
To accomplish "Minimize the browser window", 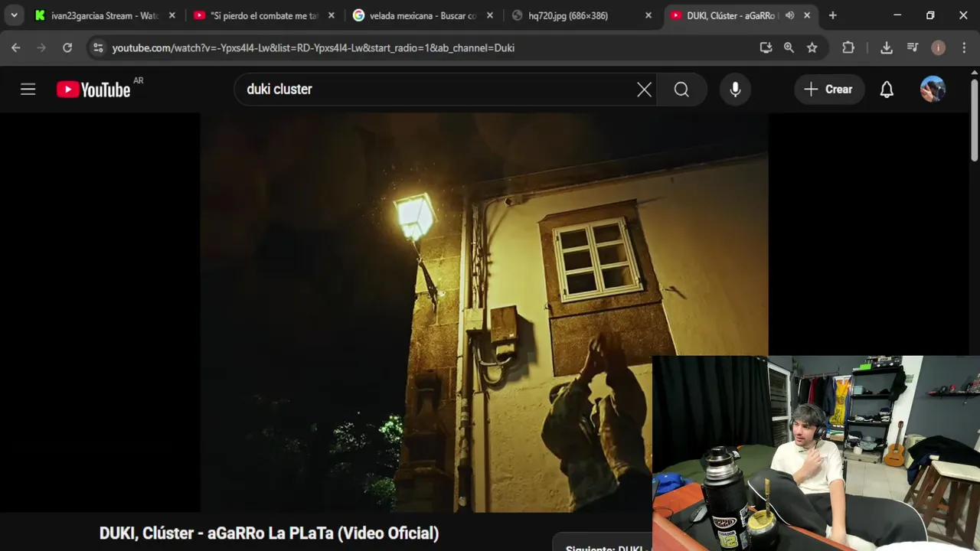I will [x=897, y=15].
